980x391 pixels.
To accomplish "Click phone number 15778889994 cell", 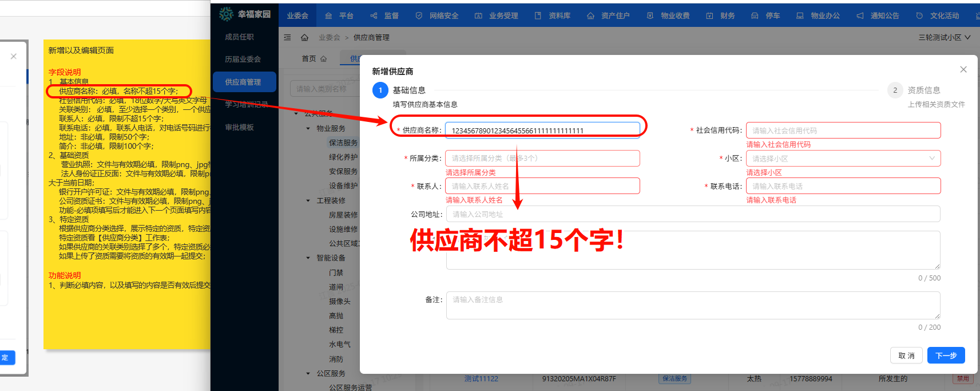I will pyautogui.click(x=811, y=378).
